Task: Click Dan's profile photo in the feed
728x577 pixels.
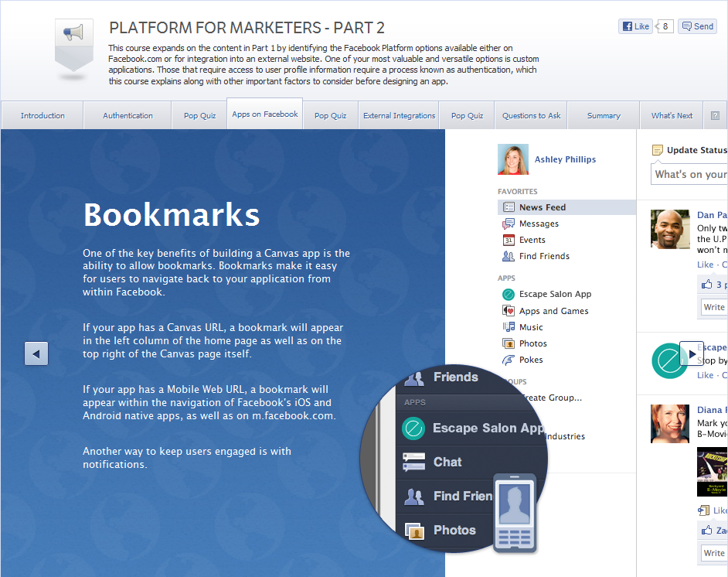Action: [x=670, y=229]
